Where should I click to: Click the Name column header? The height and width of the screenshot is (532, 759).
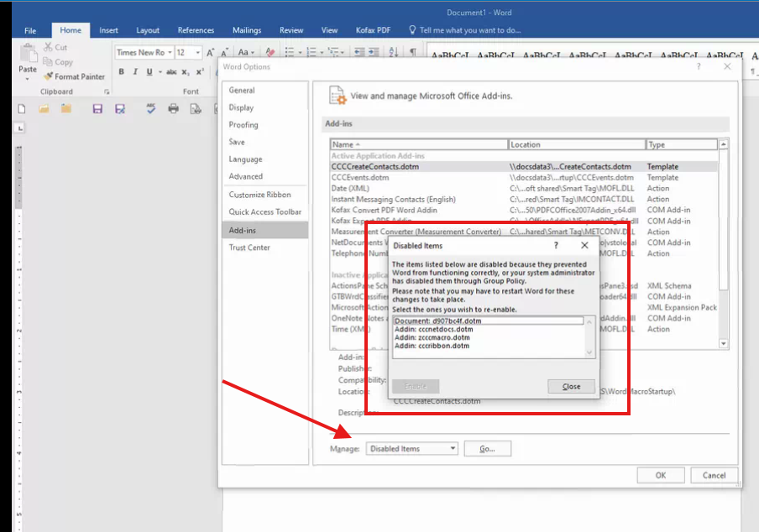tap(419, 144)
